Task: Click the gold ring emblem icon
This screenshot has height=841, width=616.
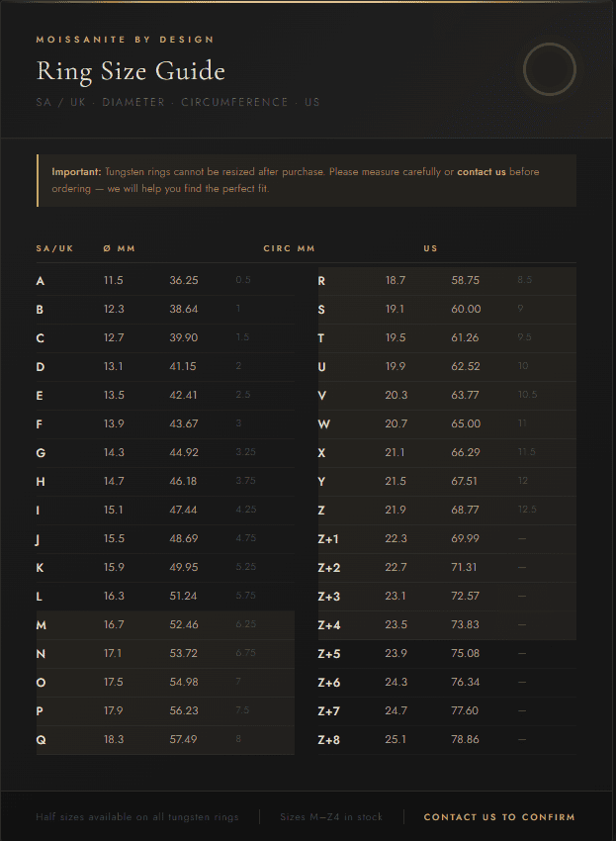Action: click(549, 69)
